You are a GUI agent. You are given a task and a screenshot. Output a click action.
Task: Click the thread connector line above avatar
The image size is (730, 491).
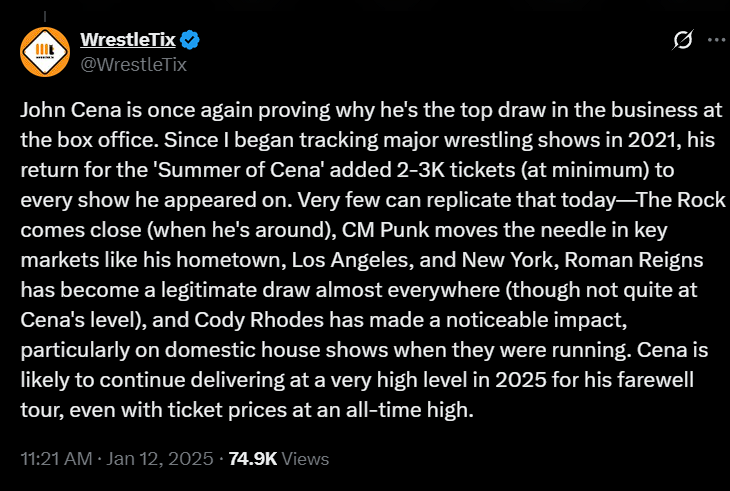pos(45,16)
